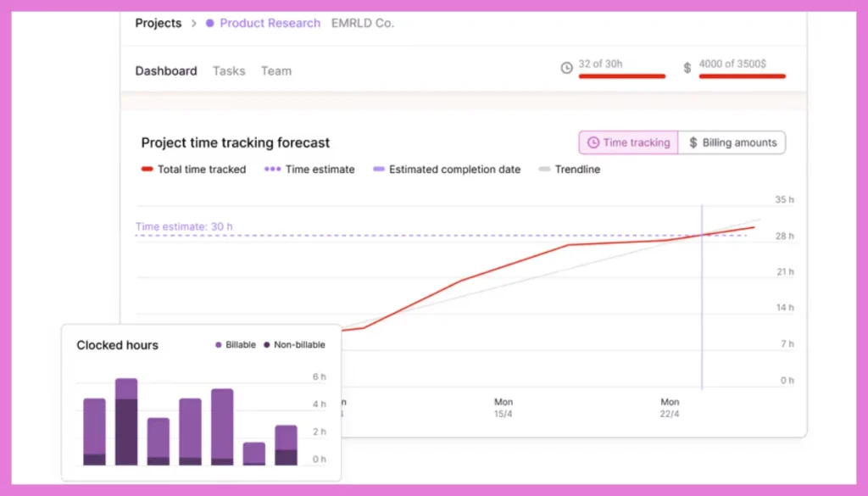Viewport: 868px width, 496px height.
Task: Click the dollar icon in Billing amounts button
Action: coord(693,142)
